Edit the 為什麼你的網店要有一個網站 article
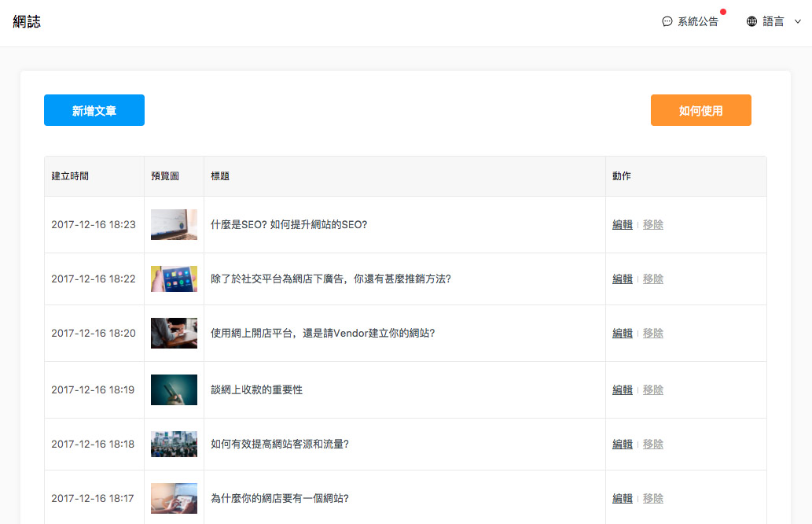This screenshot has height=524, width=812. 623,499
